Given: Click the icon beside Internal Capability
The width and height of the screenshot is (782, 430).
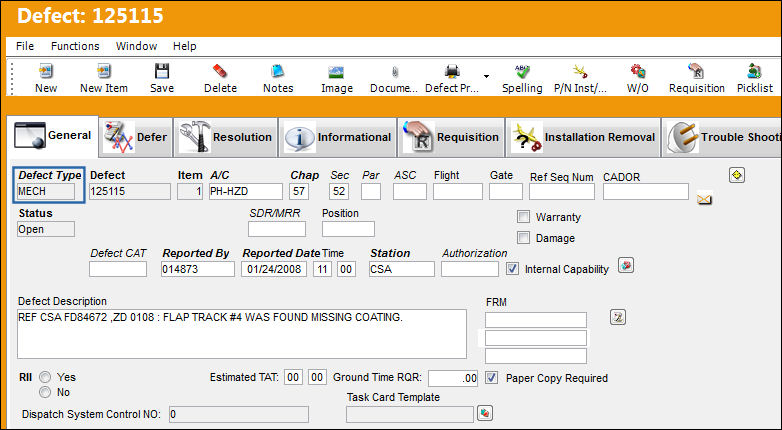Looking at the screenshot, I should pyautogui.click(x=626, y=265).
